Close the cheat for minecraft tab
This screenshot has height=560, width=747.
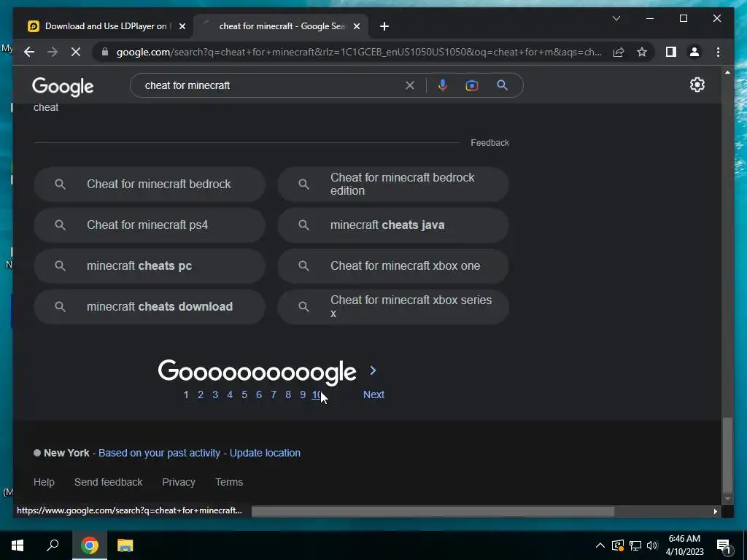pos(356,27)
